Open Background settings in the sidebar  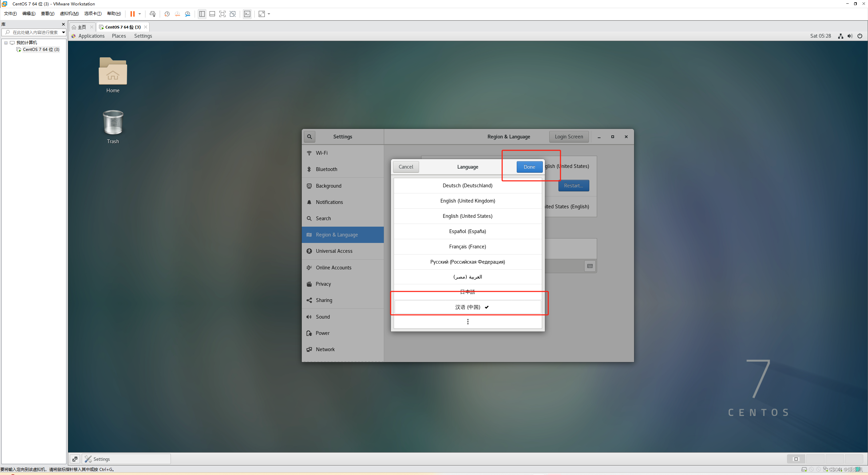point(343,186)
